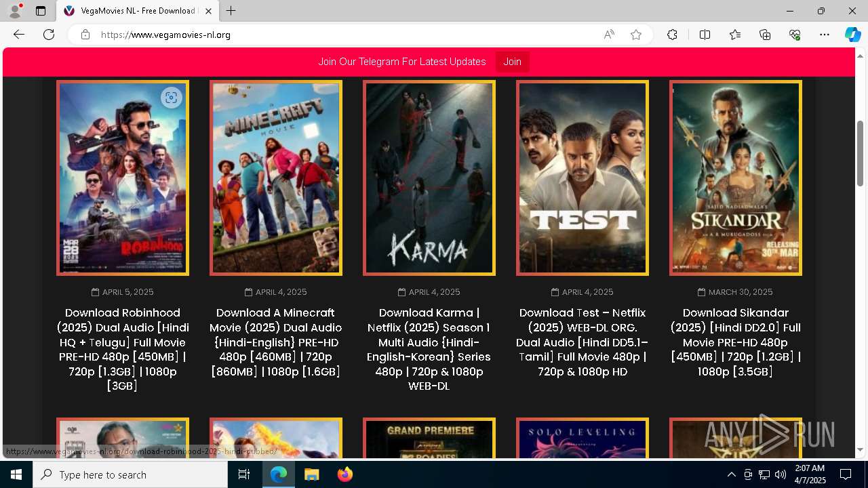Open Download Karma Netflix title link
868x488 pixels.
click(x=429, y=349)
